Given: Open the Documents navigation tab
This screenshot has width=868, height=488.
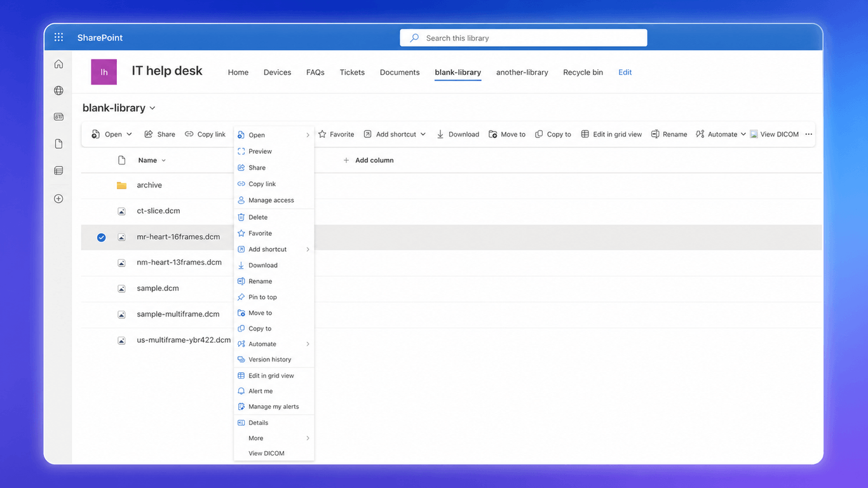Looking at the screenshot, I should (x=400, y=72).
